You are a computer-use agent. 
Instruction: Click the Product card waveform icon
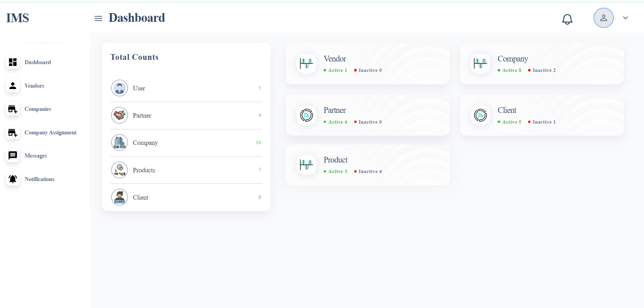pos(306,165)
